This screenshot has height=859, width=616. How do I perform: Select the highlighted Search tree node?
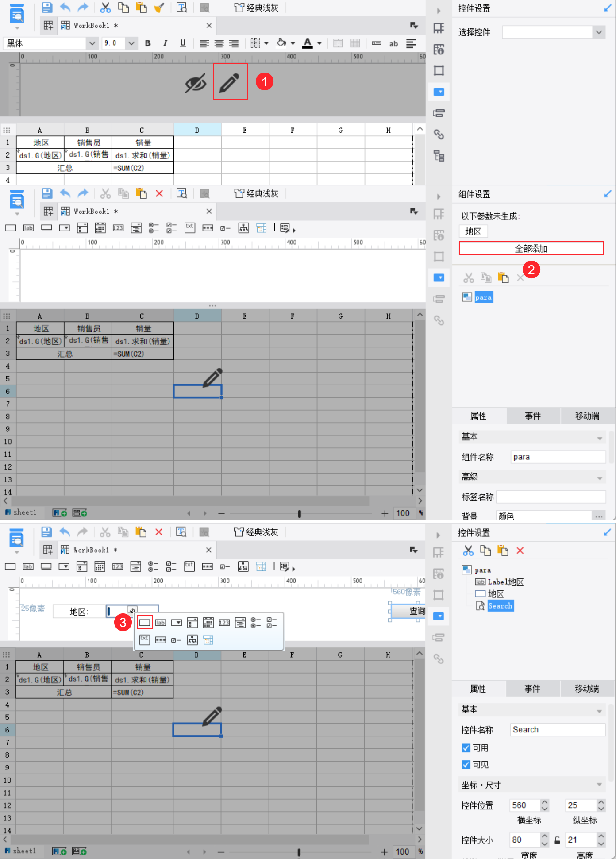pos(500,606)
